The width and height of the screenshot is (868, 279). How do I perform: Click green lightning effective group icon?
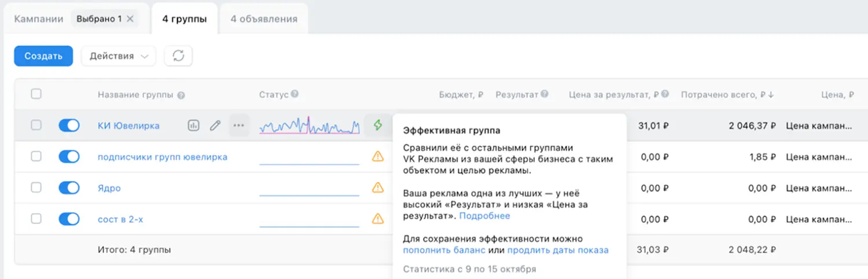(x=378, y=125)
